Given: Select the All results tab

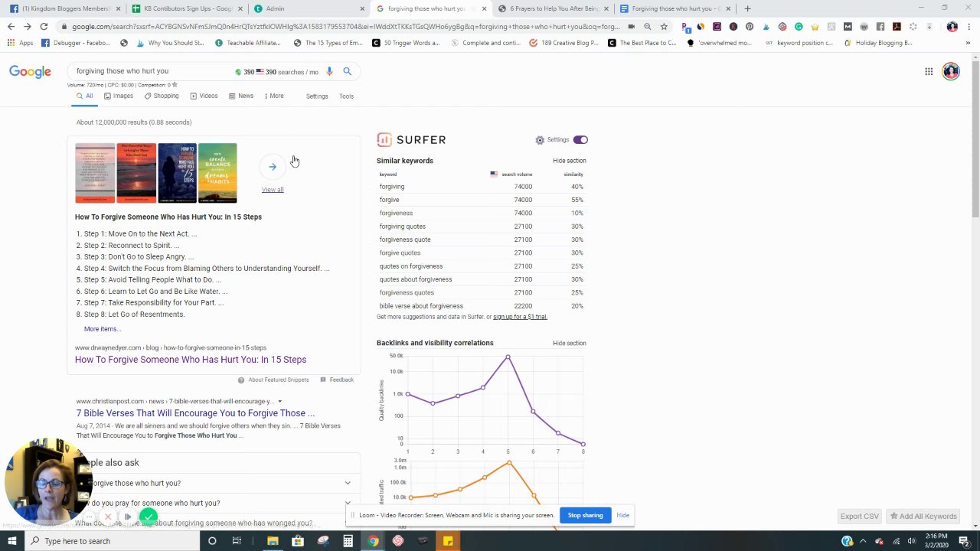Looking at the screenshot, I should point(85,96).
